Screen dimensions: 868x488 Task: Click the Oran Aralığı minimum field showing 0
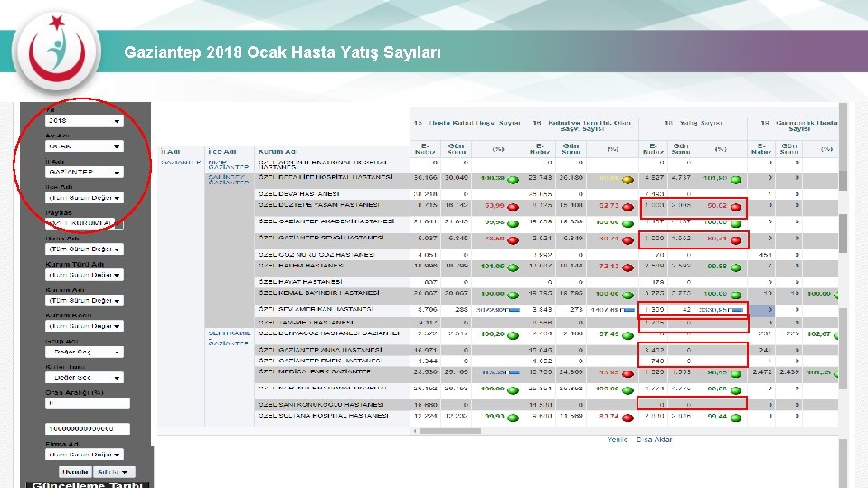click(x=88, y=403)
